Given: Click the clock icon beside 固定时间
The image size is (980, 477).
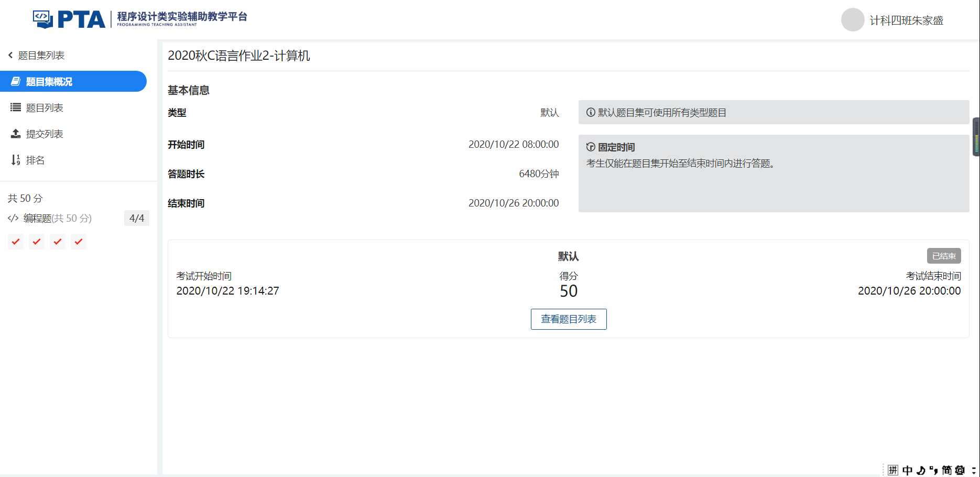Looking at the screenshot, I should point(591,147).
